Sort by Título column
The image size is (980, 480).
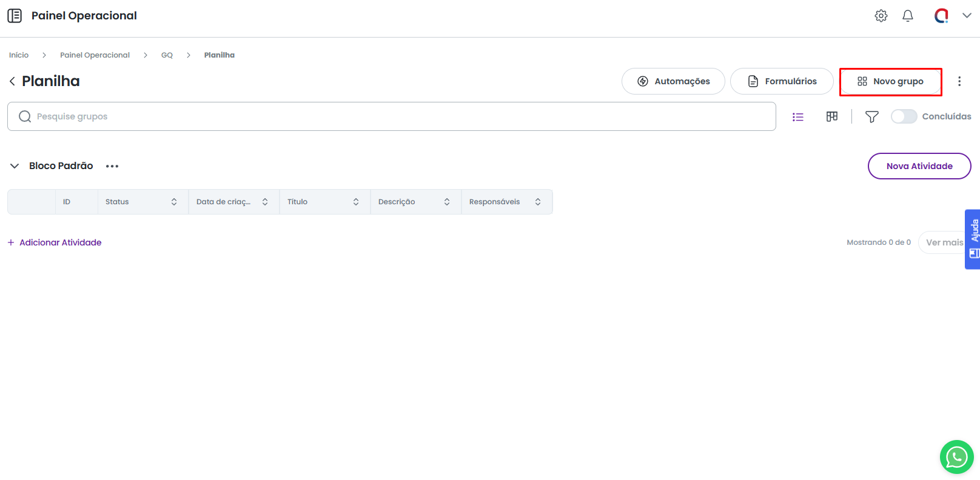click(x=356, y=202)
